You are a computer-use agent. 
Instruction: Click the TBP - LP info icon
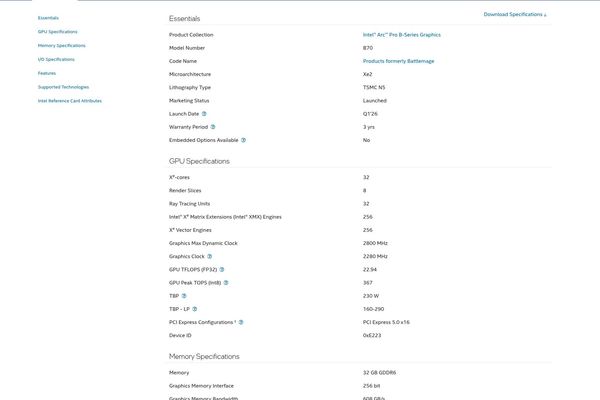click(194, 309)
